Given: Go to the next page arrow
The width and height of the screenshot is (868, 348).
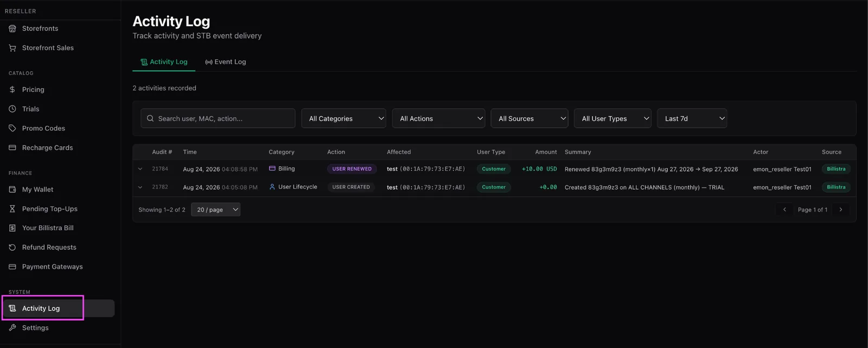Looking at the screenshot, I should 841,210.
